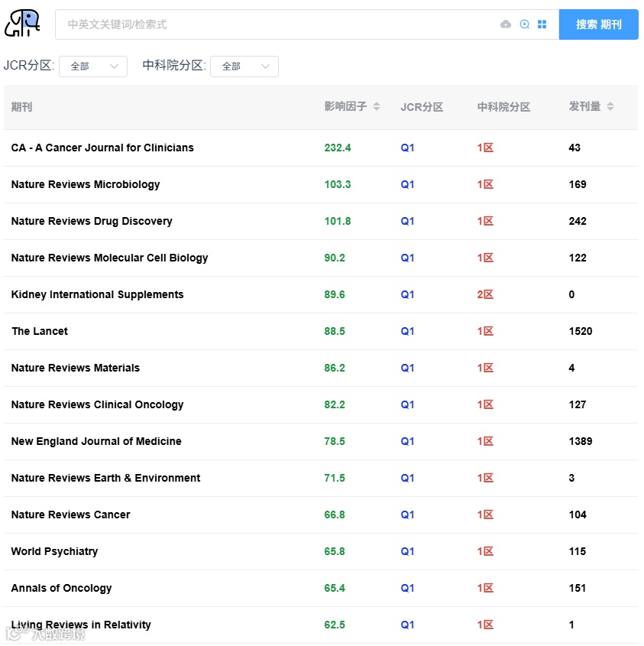Click impact factor value 90.2

pyautogui.click(x=335, y=258)
